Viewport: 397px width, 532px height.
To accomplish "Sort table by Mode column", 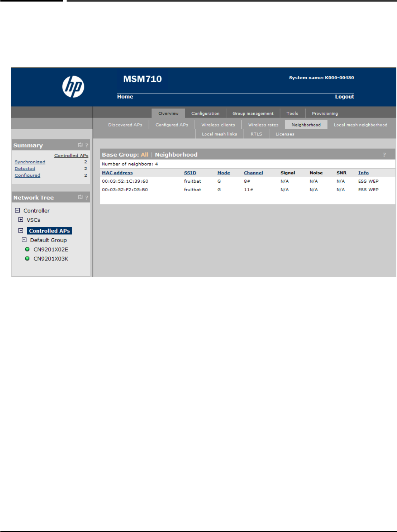I will 223,173.
